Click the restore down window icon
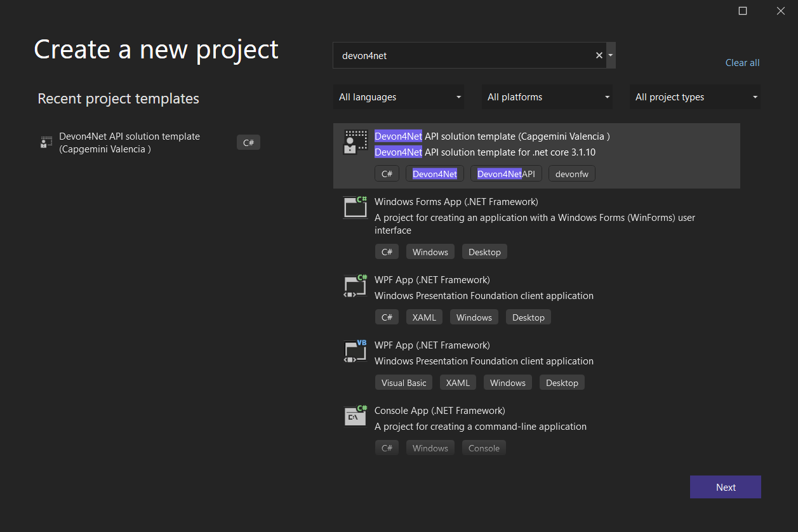 point(743,11)
